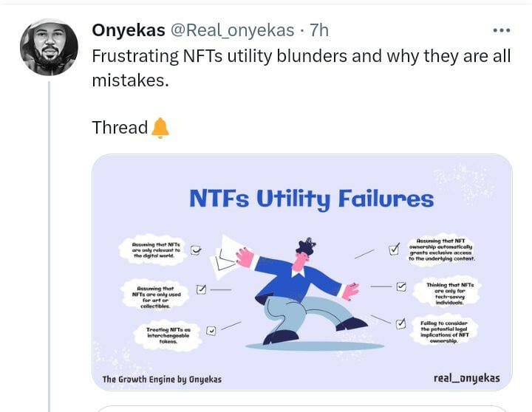Click the bell emoji after Thread

tap(160, 128)
